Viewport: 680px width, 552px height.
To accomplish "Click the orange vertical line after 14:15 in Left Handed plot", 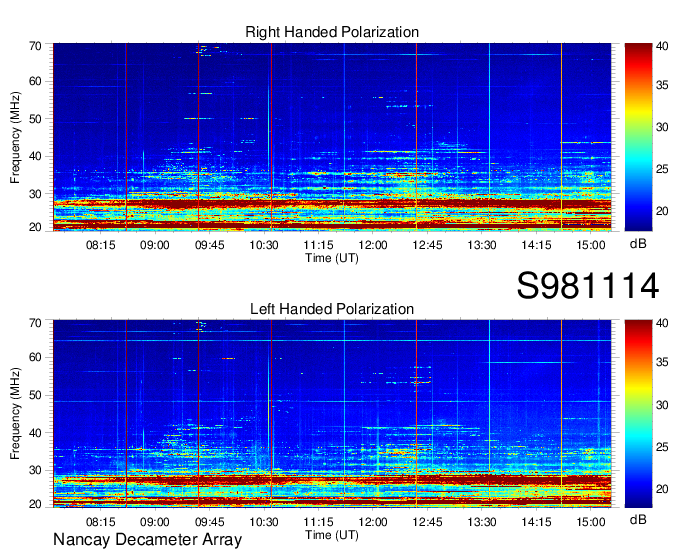I will [561, 413].
